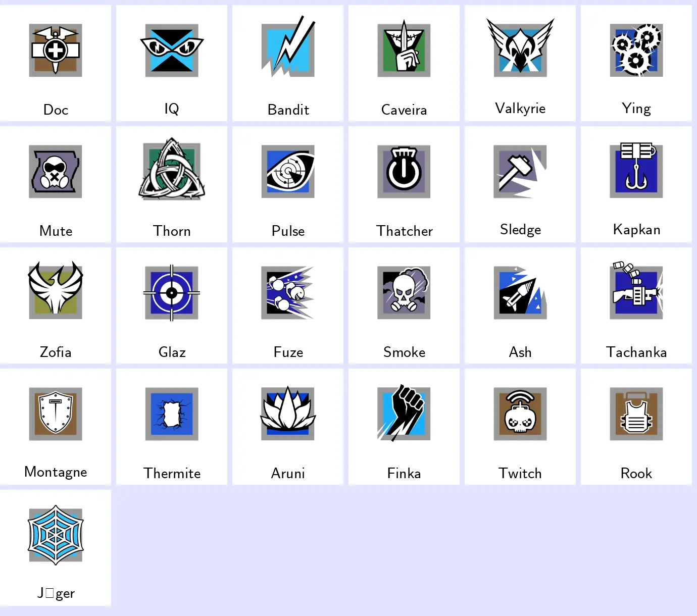Pick the Caveira operator icon
The image size is (697, 616).
tap(404, 48)
